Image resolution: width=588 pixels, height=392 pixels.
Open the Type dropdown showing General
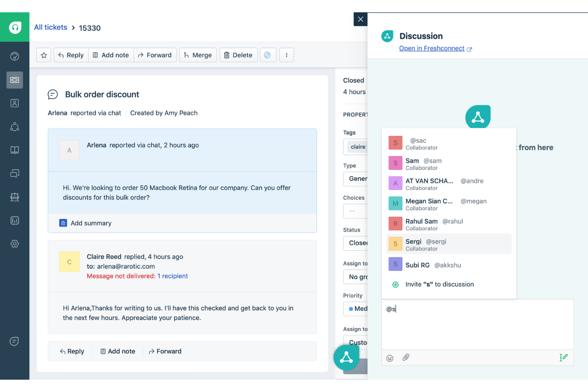[356, 179]
